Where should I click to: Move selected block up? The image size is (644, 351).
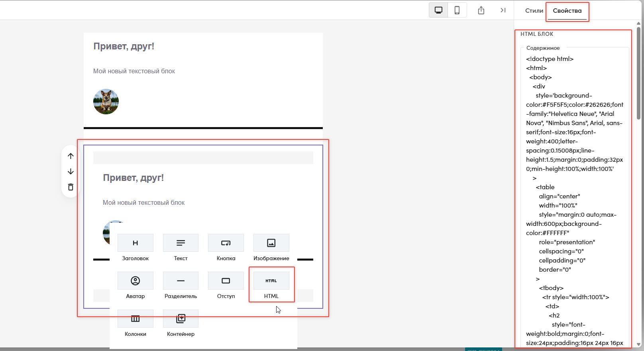pyautogui.click(x=71, y=156)
